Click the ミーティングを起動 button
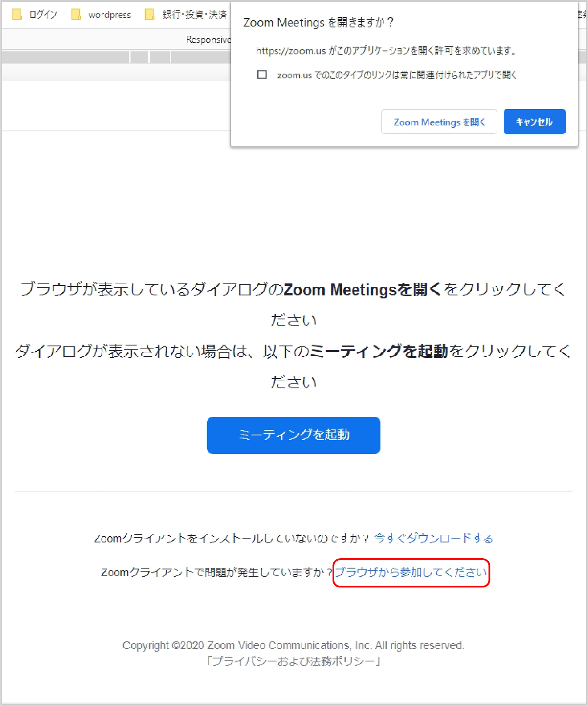 [294, 435]
